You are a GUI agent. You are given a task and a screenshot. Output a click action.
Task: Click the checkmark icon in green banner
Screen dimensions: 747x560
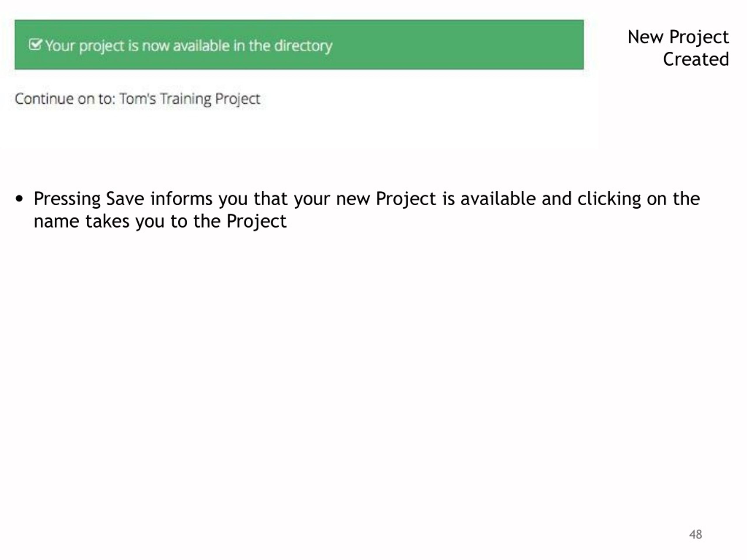[x=35, y=45]
